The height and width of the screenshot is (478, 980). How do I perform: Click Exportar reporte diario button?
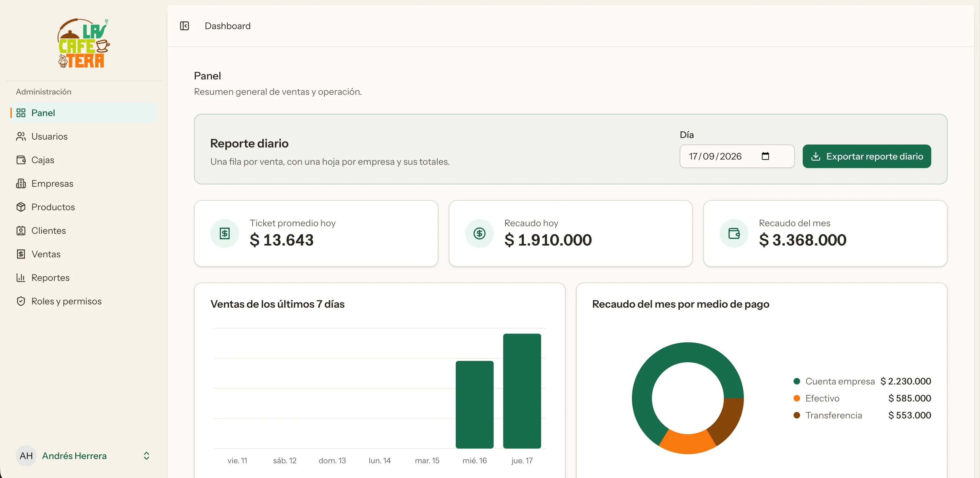tap(866, 156)
